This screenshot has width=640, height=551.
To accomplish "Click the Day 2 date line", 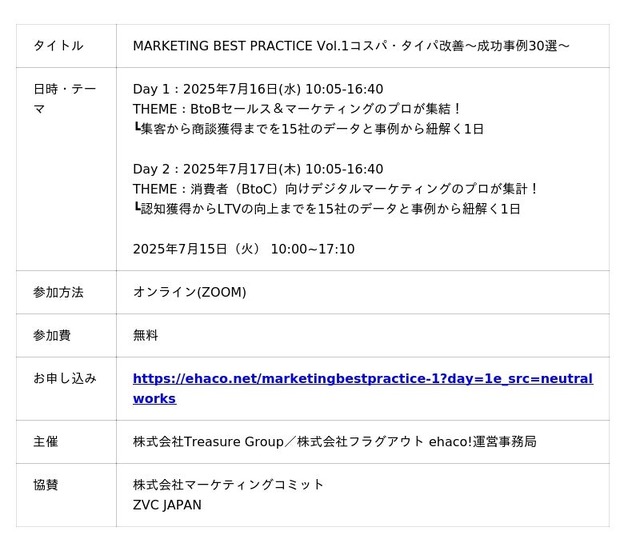I will (257, 169).
